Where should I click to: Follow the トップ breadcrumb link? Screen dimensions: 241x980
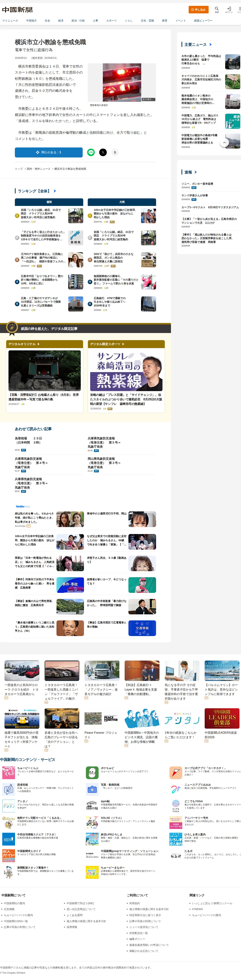[19, 169]
